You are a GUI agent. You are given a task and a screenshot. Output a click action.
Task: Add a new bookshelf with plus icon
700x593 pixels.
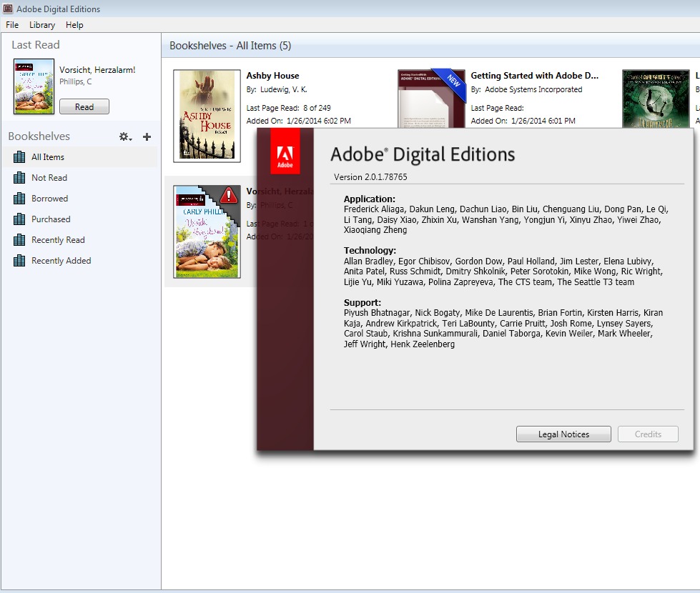(147, 137)
